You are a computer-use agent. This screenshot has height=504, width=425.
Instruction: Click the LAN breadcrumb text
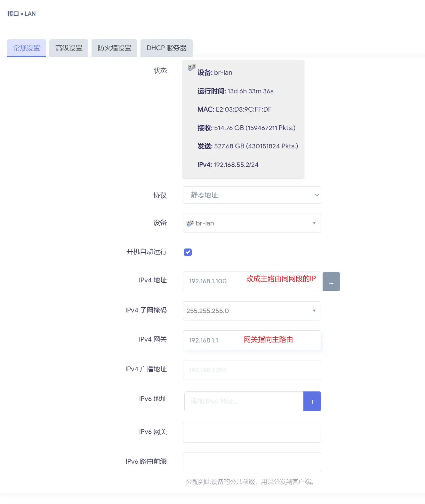pos(30,14)
